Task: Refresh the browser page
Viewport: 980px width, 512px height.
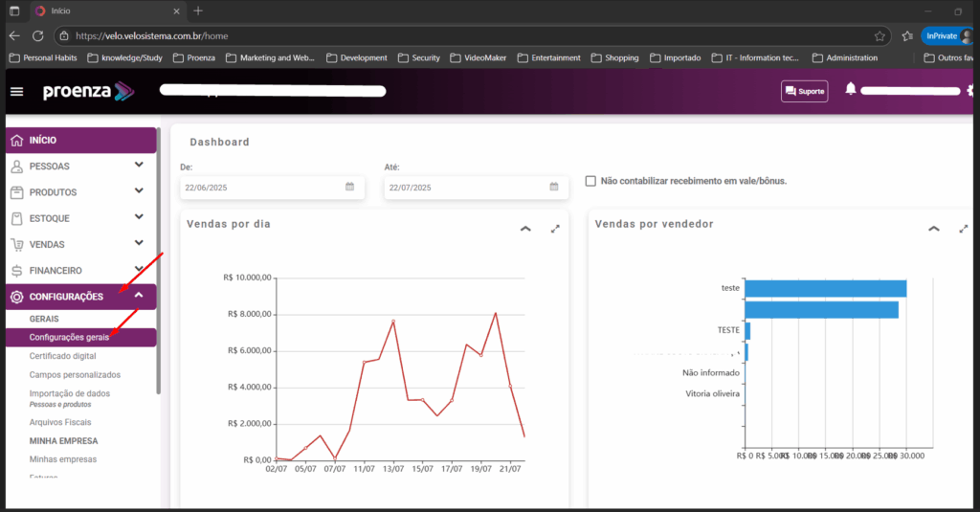Action: [37, 35]
